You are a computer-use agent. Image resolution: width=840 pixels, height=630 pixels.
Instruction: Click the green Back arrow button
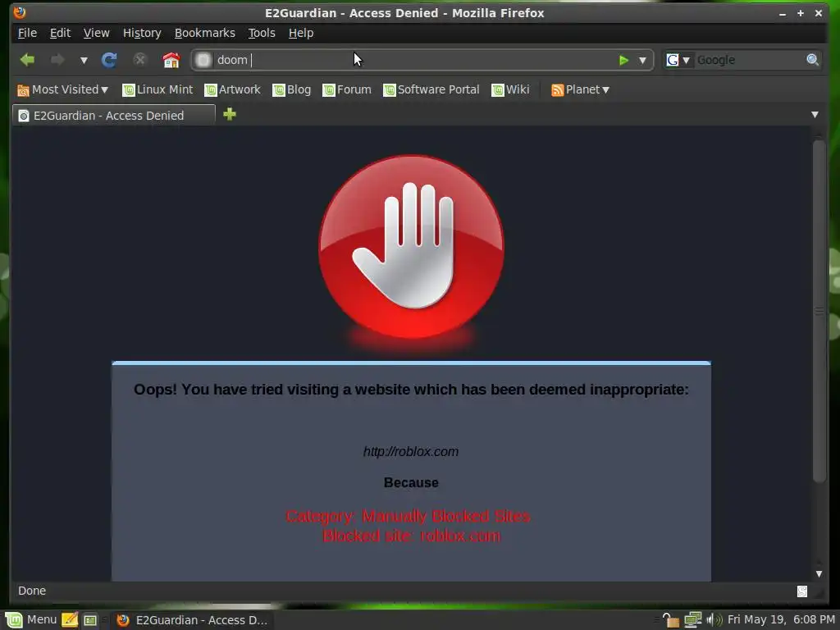27,60
